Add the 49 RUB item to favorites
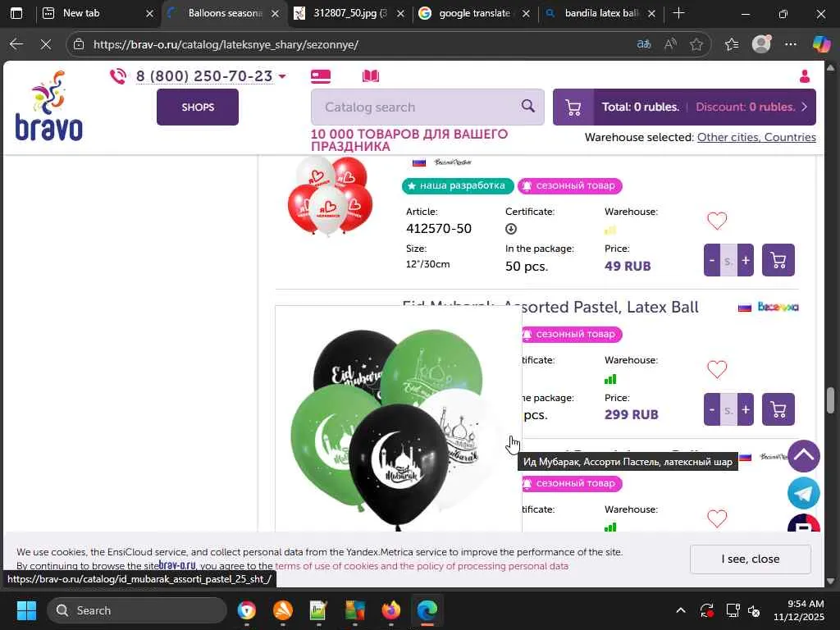This screenshot has width=840, height=630. coord(717,220)
